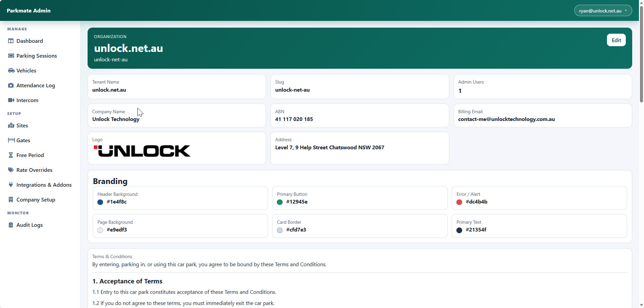
Task: Click the Dashboard icon in sidebar
Action: pos(11,41)
